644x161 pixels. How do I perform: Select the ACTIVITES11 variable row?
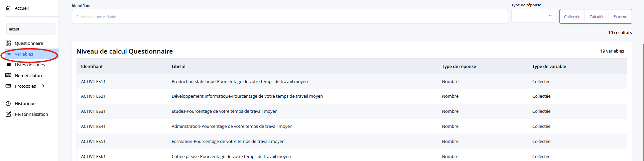93,81
